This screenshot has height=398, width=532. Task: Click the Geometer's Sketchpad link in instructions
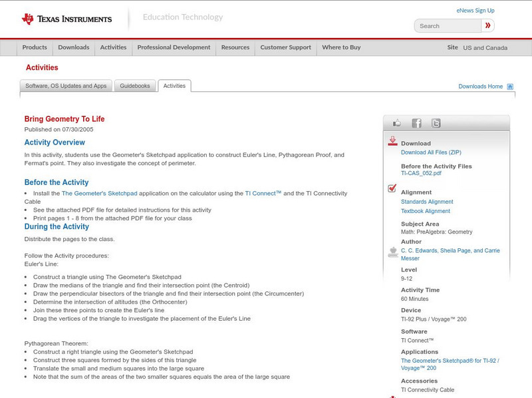[99, 193]
